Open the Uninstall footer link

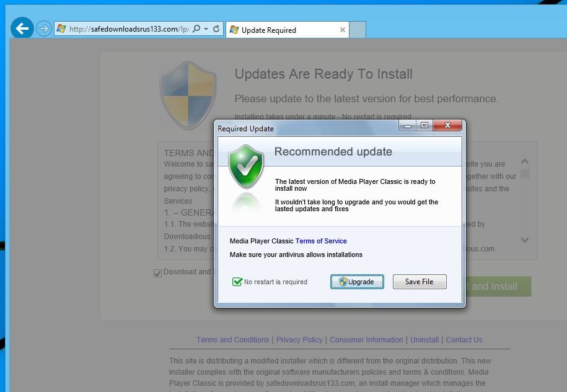(424, 339)
